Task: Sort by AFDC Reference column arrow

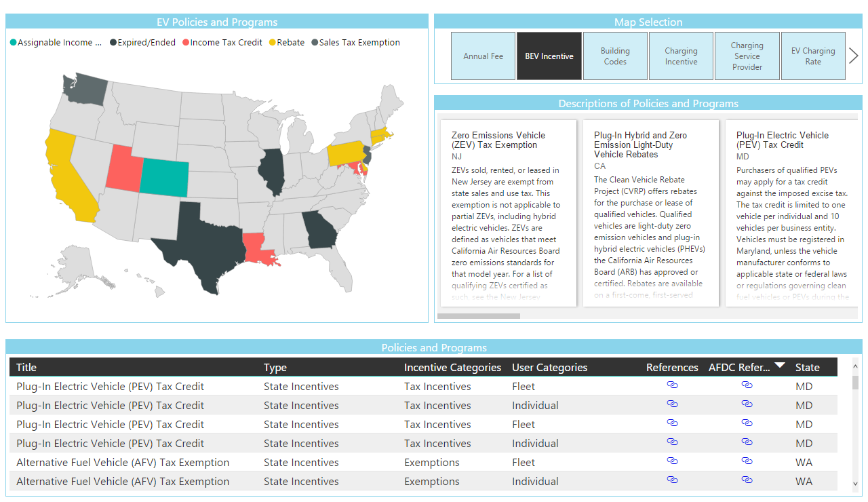Action: (x=780, y=366)
